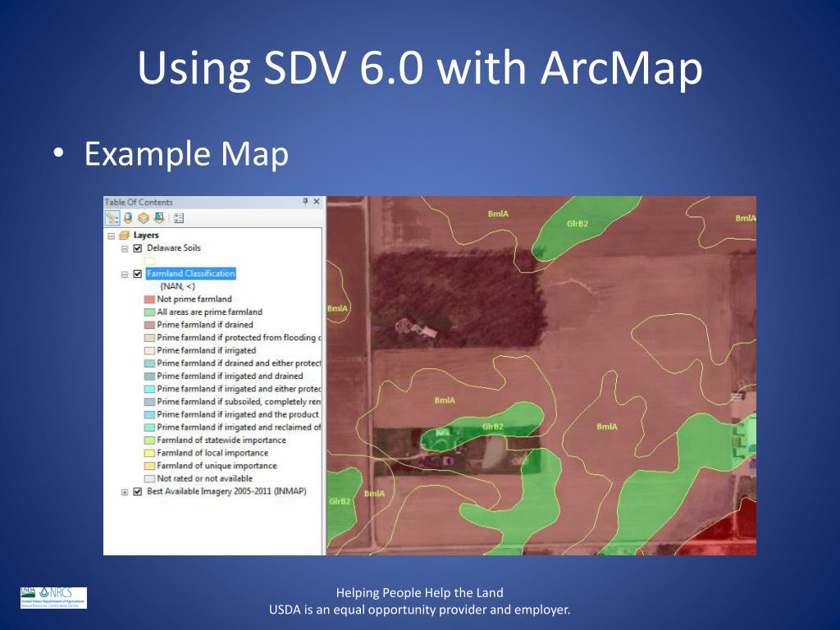Screen dimensions: 840x630
Task: Click the Layers data frame icon
Action: [125, 235]
